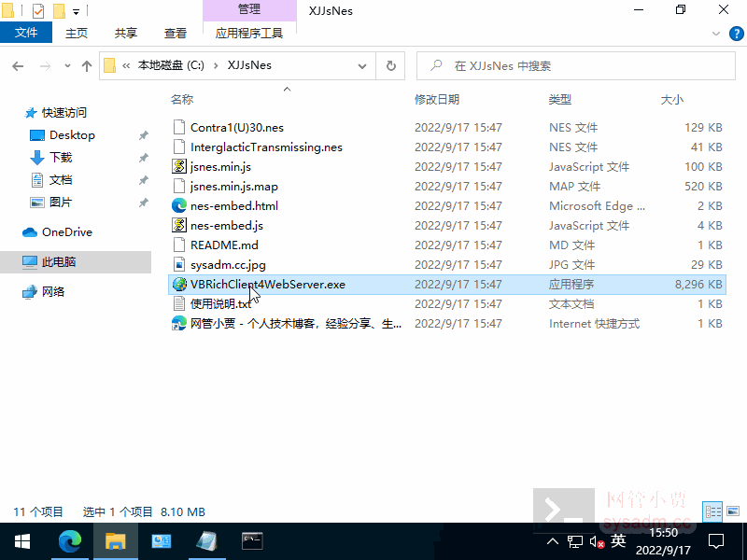This screenshot has height=560, width=747.
Task: Open the quick access toolbar customize dropdown
Action: [77, 11]
